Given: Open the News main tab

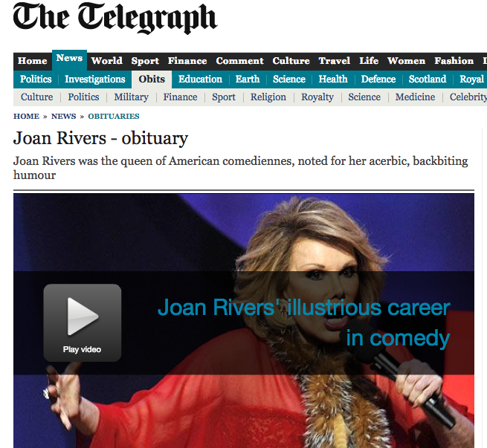Looking at the screenshot, I should [x=69, y=60].
